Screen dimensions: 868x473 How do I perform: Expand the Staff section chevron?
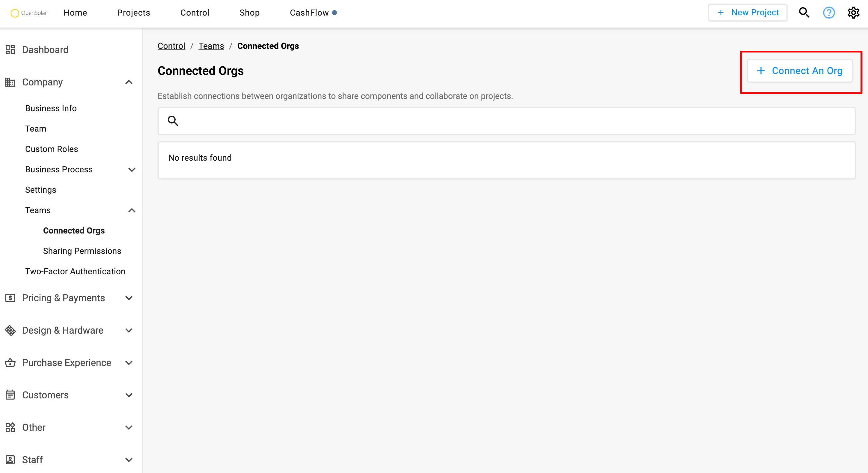129,460
